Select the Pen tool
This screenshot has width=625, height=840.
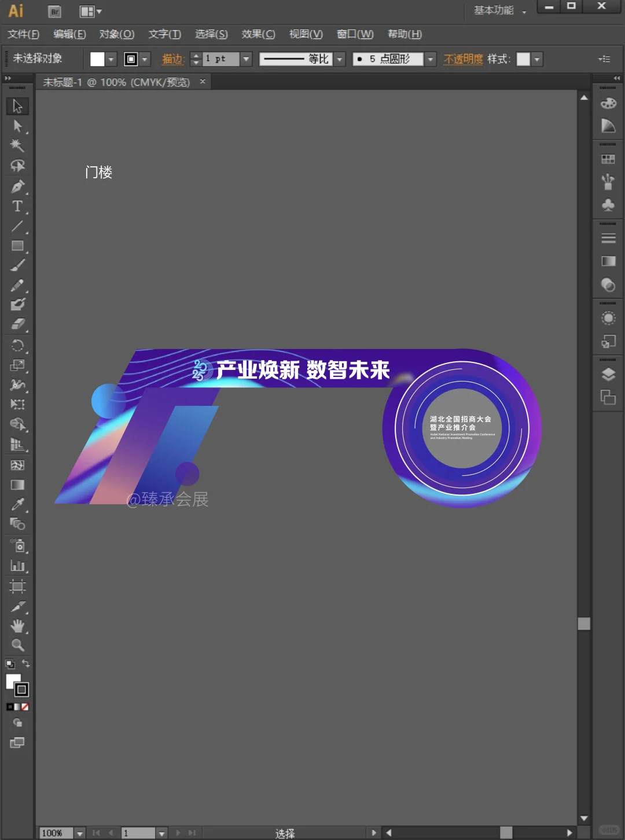(x=17, y=186)
